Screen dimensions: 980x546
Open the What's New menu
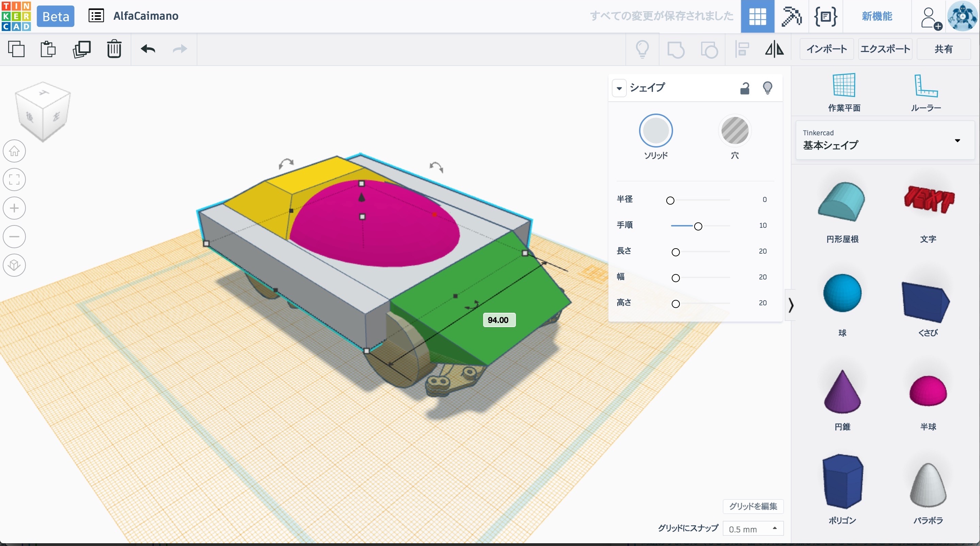click(877, 16)
